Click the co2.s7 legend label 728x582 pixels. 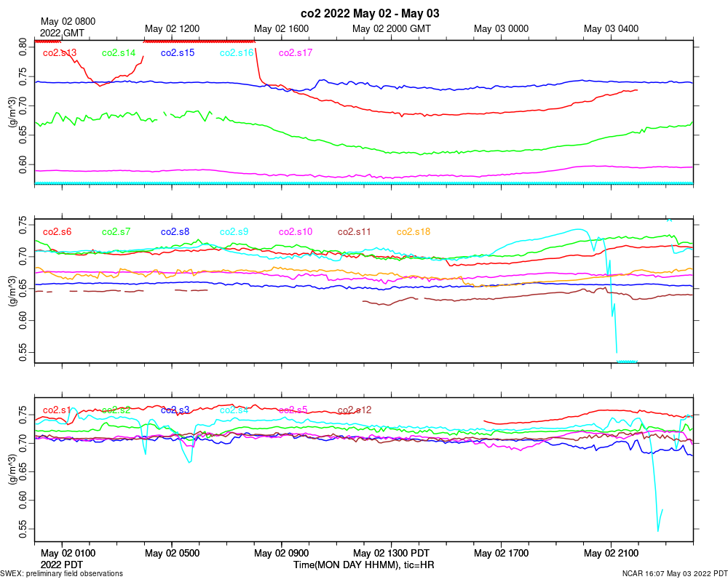(116, 231)
